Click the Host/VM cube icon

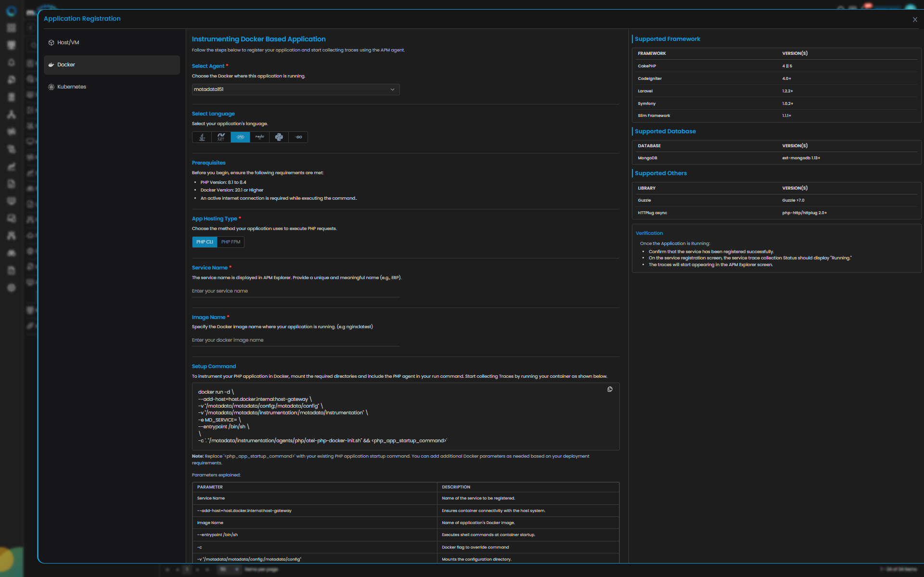click(x=51, y=43)
